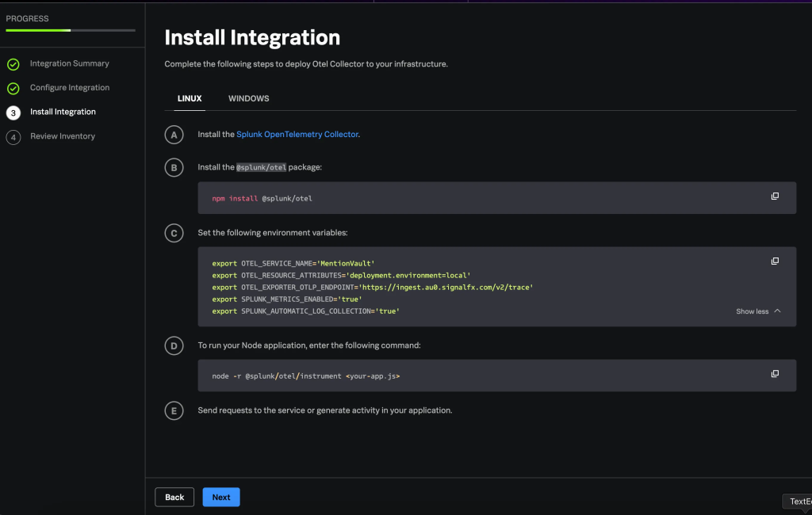
Task: Click the step 3 circle icon
Action: click(13, 113)
